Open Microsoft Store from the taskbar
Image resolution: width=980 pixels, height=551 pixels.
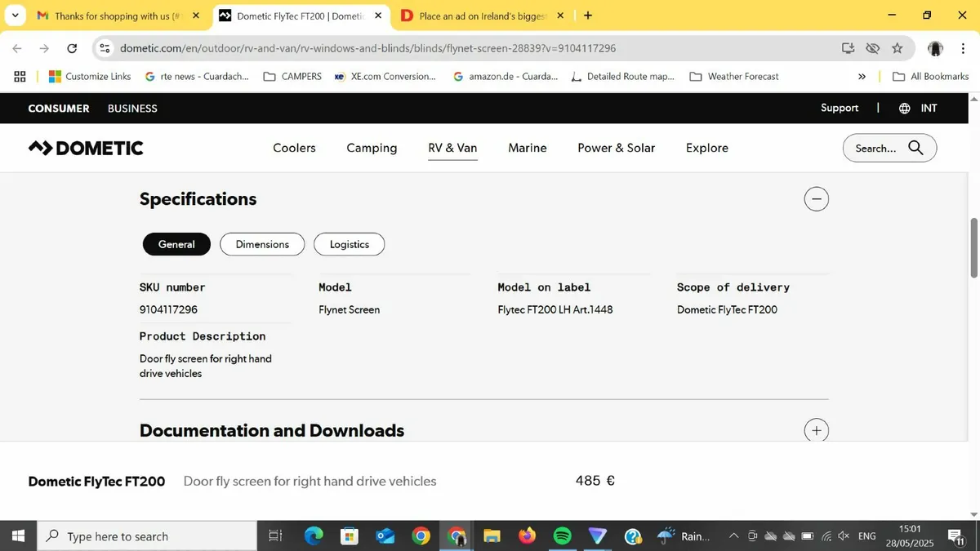click(x=350, y=535)
